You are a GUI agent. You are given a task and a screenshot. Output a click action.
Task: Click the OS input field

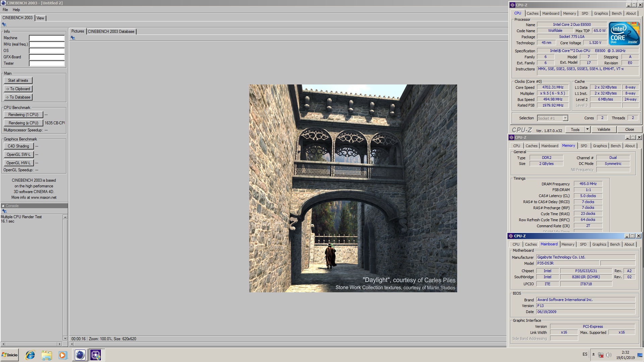(47, 51)
